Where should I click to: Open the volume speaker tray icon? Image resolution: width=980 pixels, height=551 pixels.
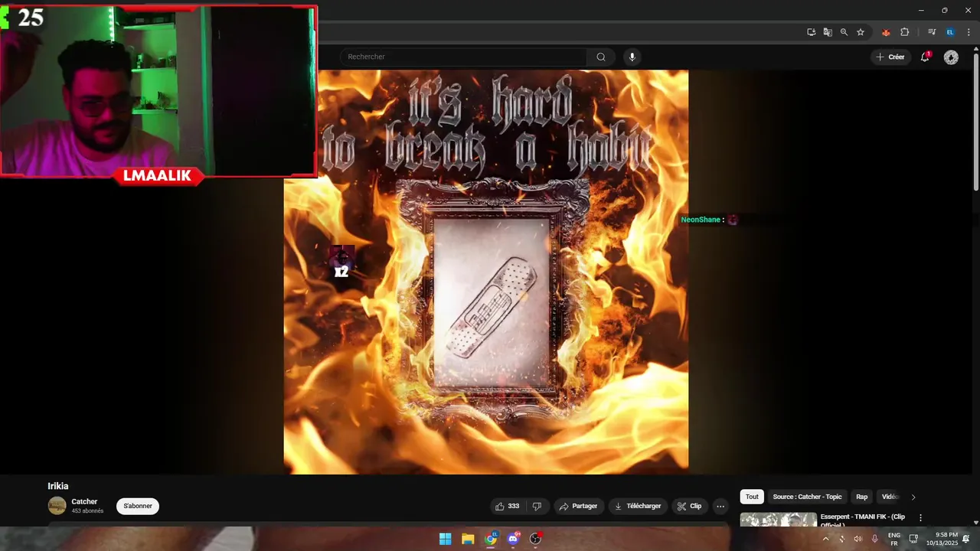[x=857, y=539]
